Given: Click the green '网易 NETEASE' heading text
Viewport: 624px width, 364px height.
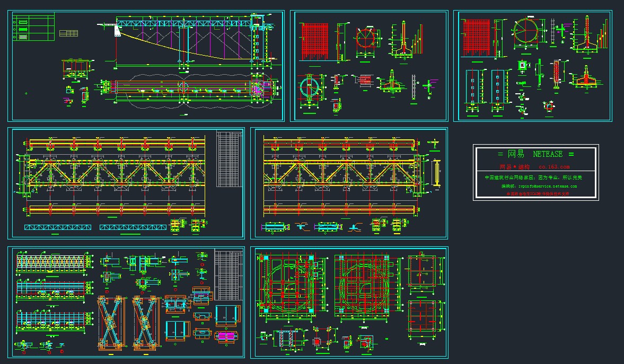Looking at the screenshot, I should [x=535, y=154].
